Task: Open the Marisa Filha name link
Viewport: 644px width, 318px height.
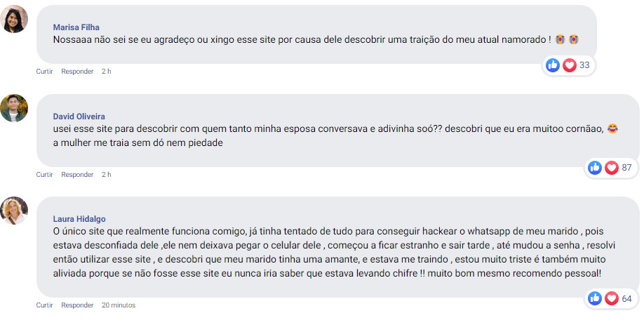Action: click(x=76, y=27)
